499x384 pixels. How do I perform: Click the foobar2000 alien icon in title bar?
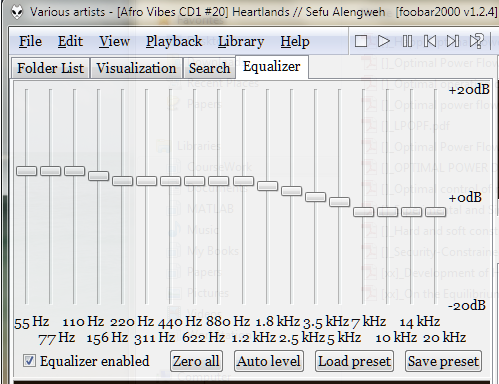17,12
